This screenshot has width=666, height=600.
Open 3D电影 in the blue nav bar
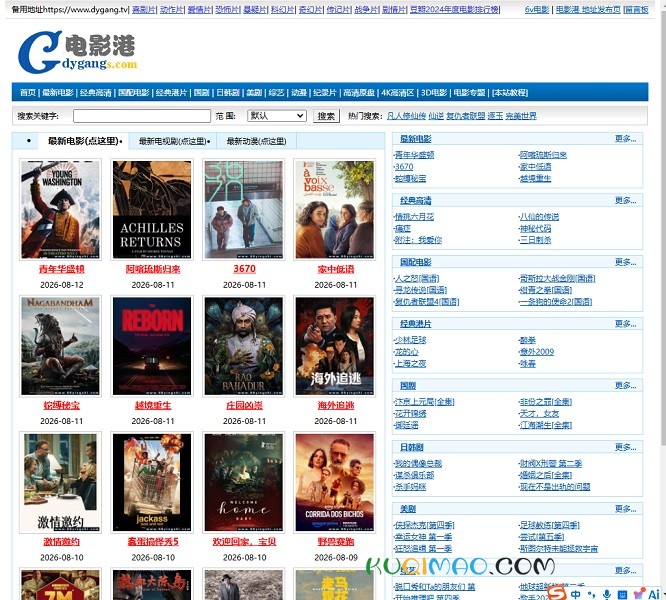click(434, 93)
